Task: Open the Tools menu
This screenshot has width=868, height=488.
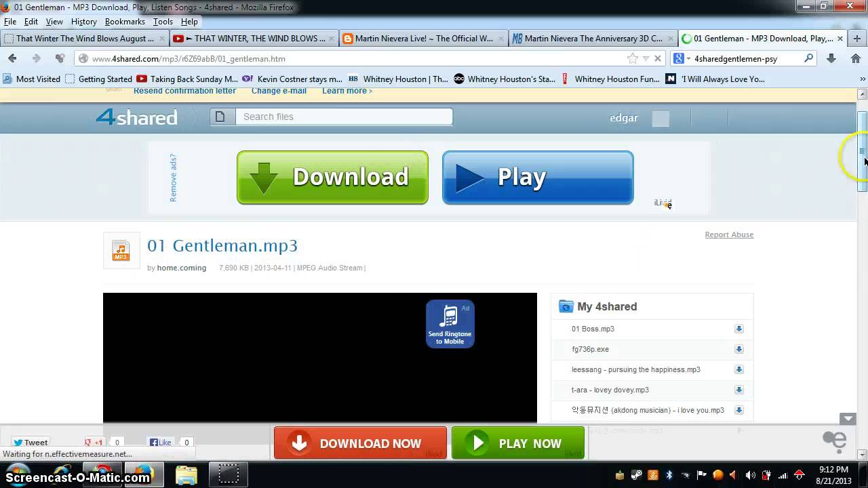Action: (x=163, y=22)
